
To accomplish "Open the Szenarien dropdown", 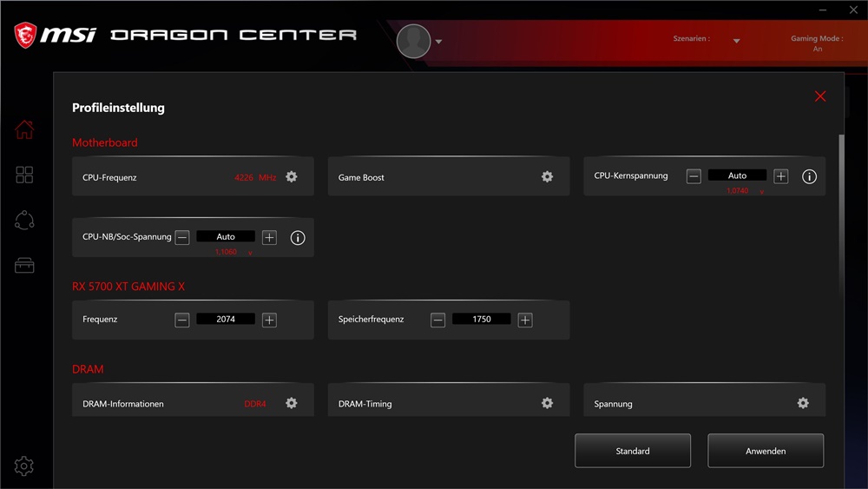I will pyautogui.click(x=736, y=42).
